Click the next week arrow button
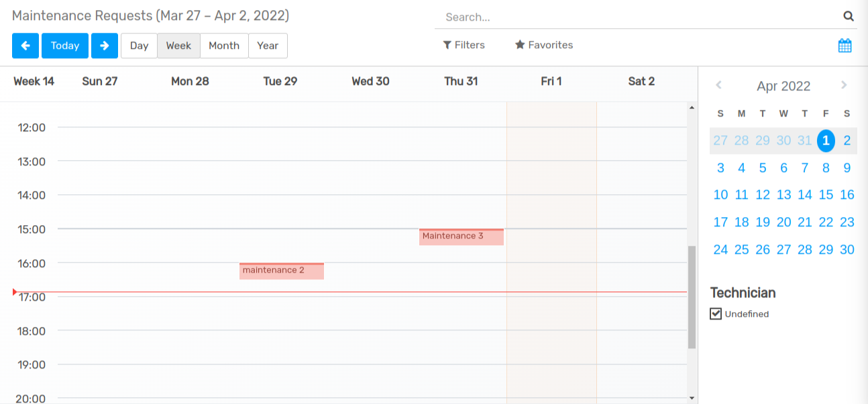868x404 pixels. tap(104, 46)
